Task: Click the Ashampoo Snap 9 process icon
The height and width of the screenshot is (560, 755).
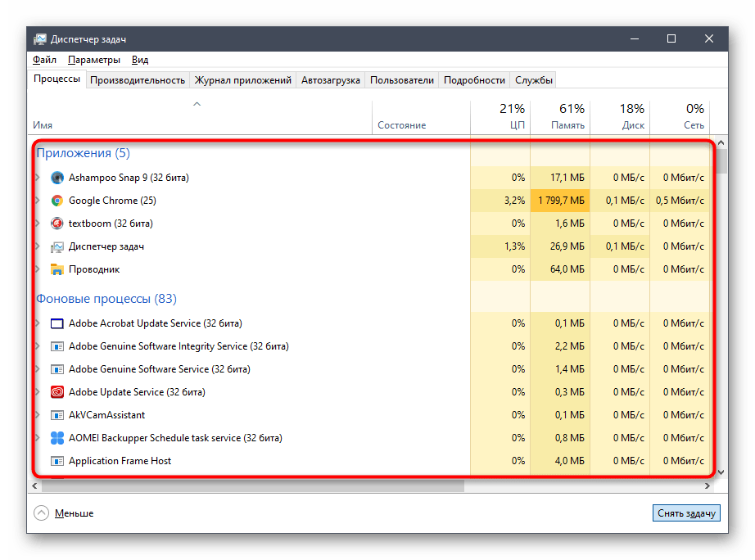Action: [x=57, y=178]
